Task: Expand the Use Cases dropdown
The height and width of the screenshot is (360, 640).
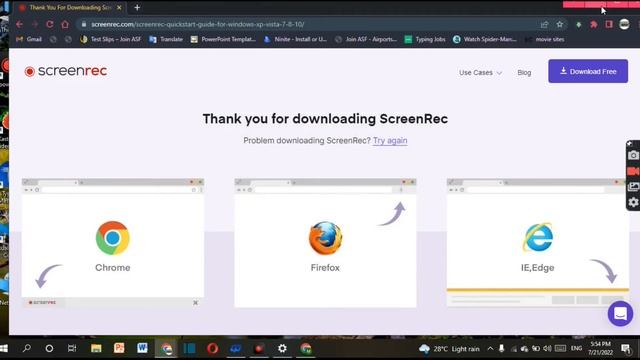Action: click(480, 73)
